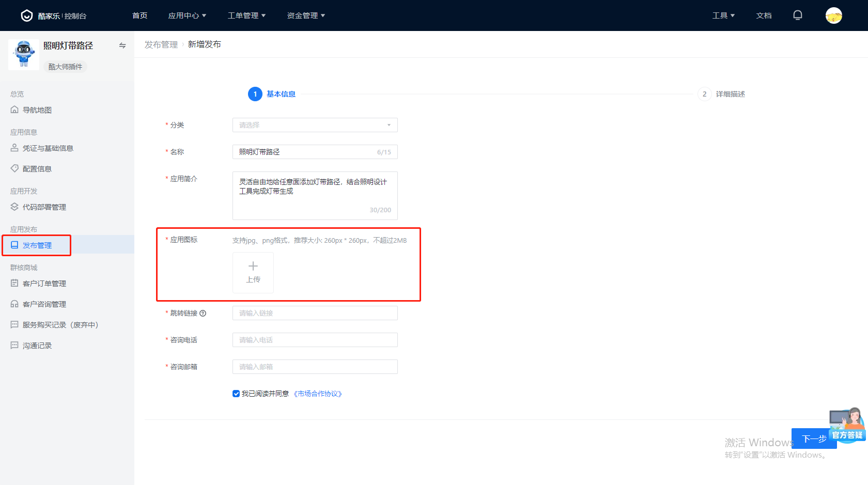This screenshot has width=868, height=485.
Task: Select 发布管理 in the sidebar
Action: click(67, 245)
